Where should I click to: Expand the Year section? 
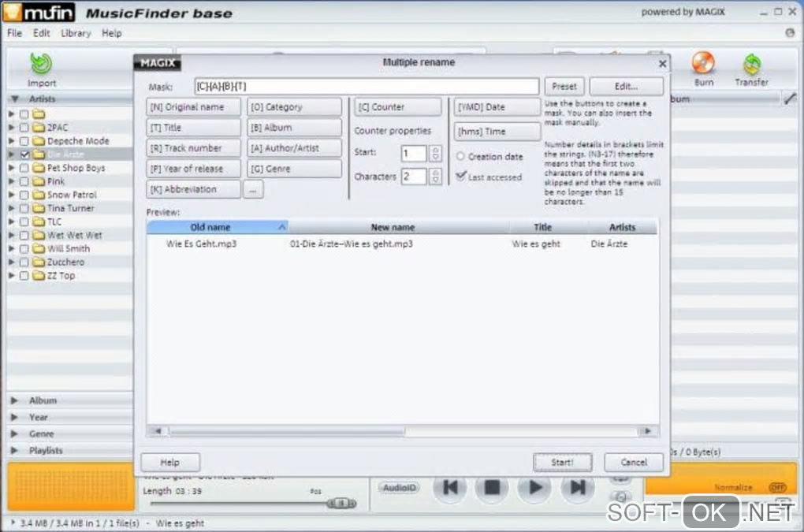[14, 417]
